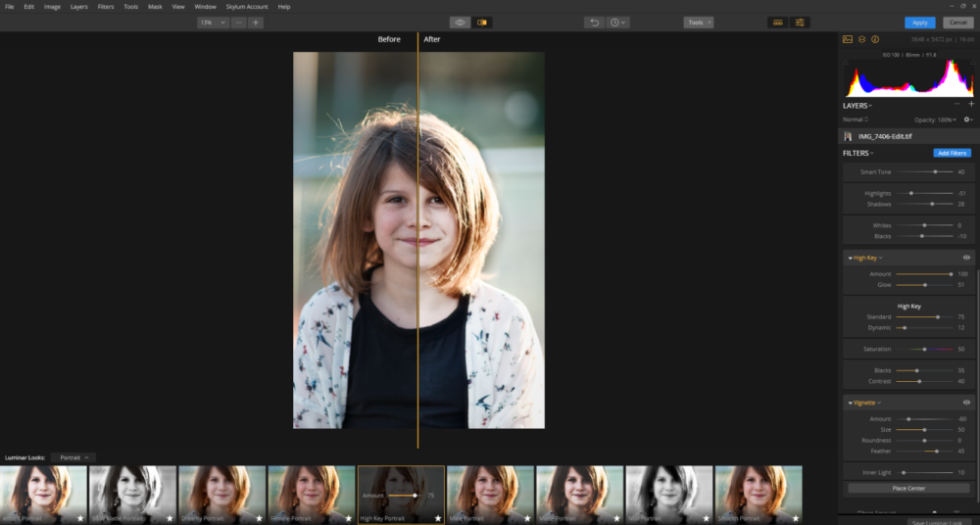Favorite star on Dreamy Portrait look

259,518
